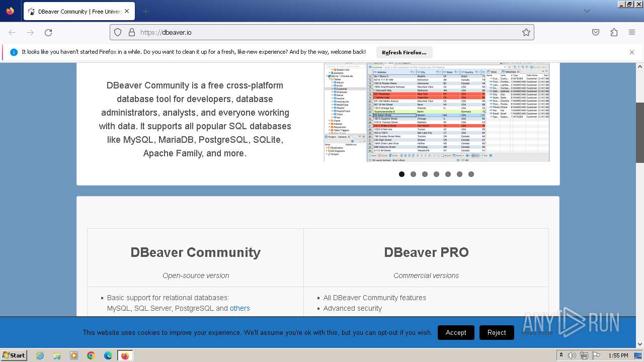The height and width of the screenshot is (362, 644).
Task: Open Action Center flag icon
Action: pyautogui.click(x=596, y=355)
